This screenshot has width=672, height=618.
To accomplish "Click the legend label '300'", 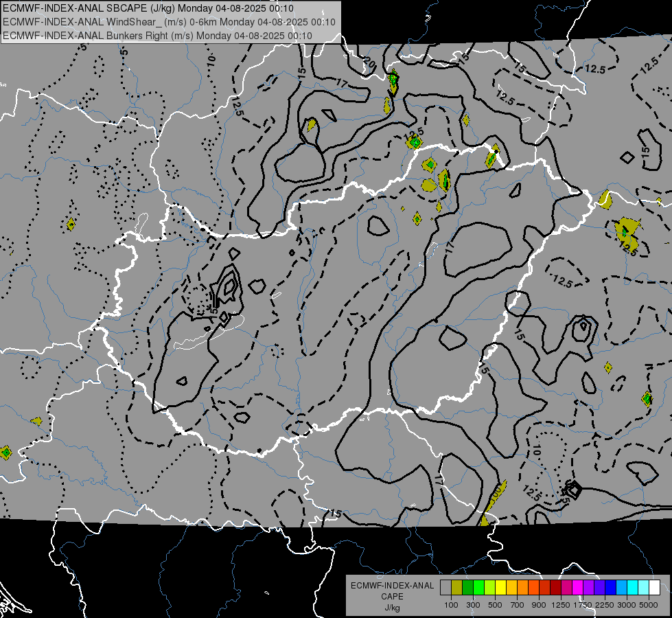I will pos(473,605).
